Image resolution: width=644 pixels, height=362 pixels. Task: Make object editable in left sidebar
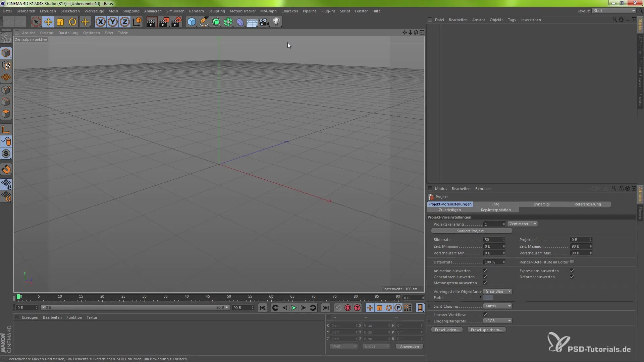tap(6, 38)
